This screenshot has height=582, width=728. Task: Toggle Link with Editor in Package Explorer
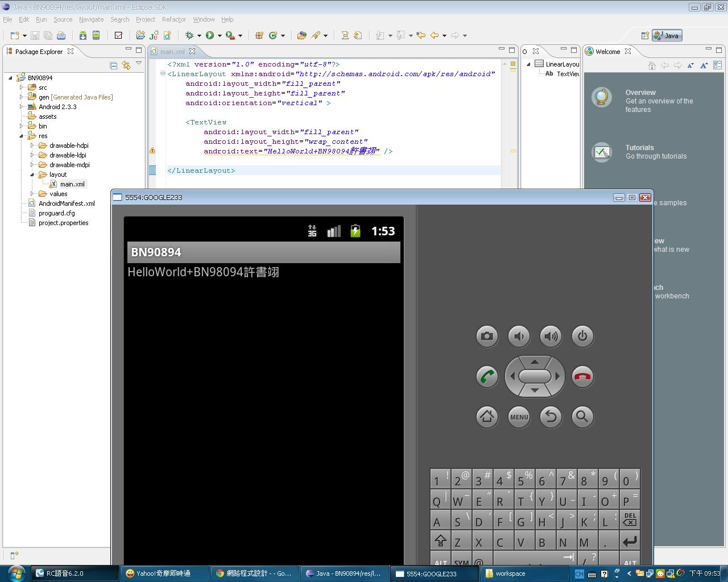coord(126,65)
